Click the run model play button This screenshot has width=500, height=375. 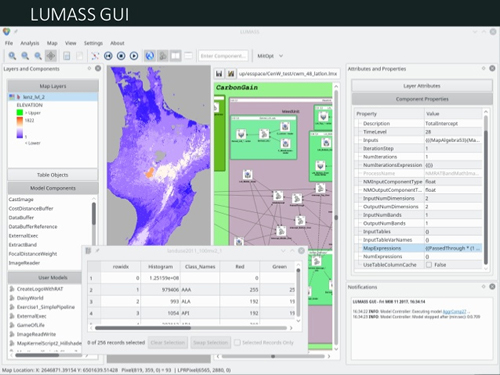(134, 56)
